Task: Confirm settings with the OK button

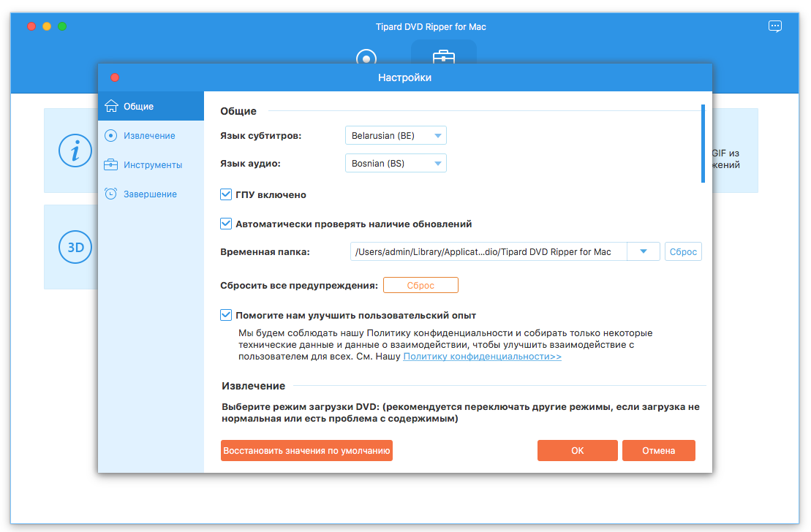Action: [x=577, y=451]
